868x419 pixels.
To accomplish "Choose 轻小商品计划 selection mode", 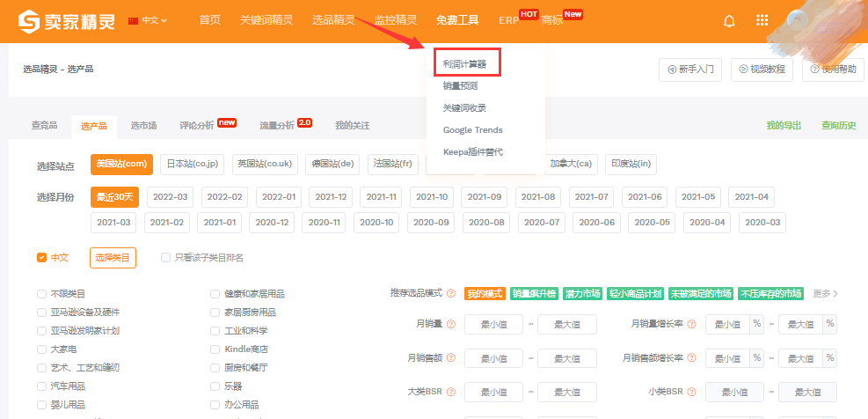I will [x=636, y=294].
